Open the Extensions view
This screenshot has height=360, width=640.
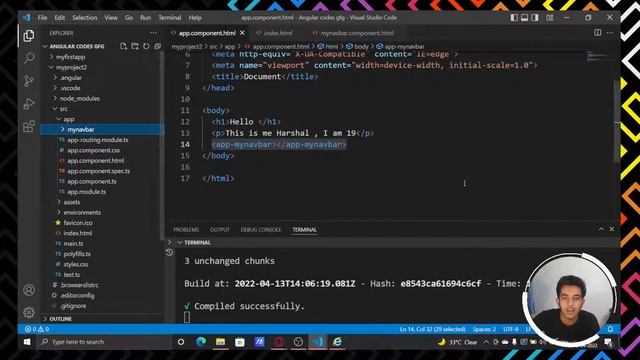coord(29,127)
